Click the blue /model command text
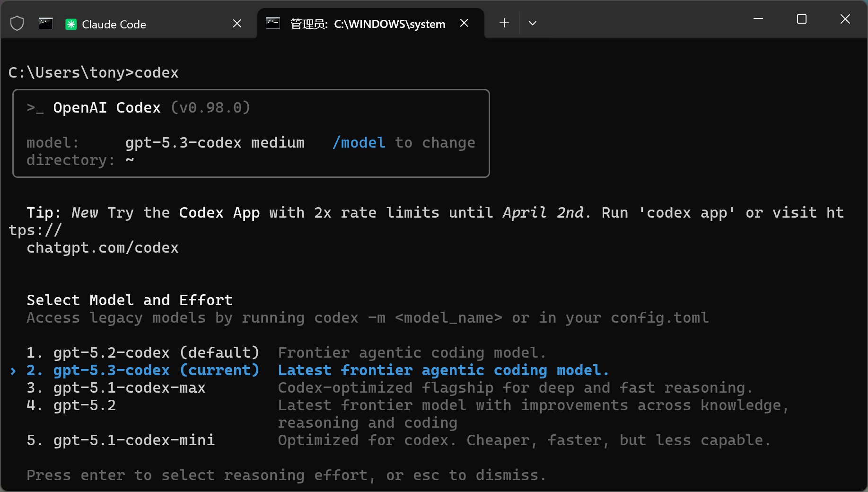This screenshot has height=492, width=868. pyautogui.click(x=359, y=143)
